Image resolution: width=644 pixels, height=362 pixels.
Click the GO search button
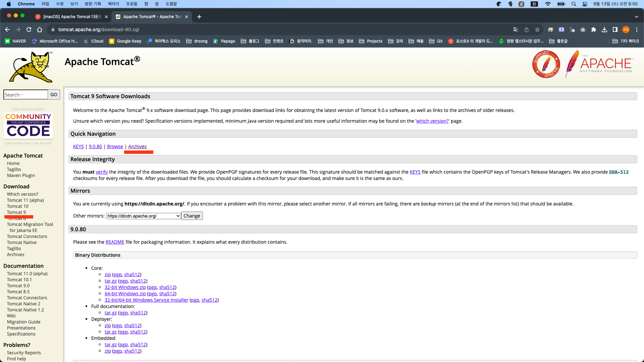point(54,95)
